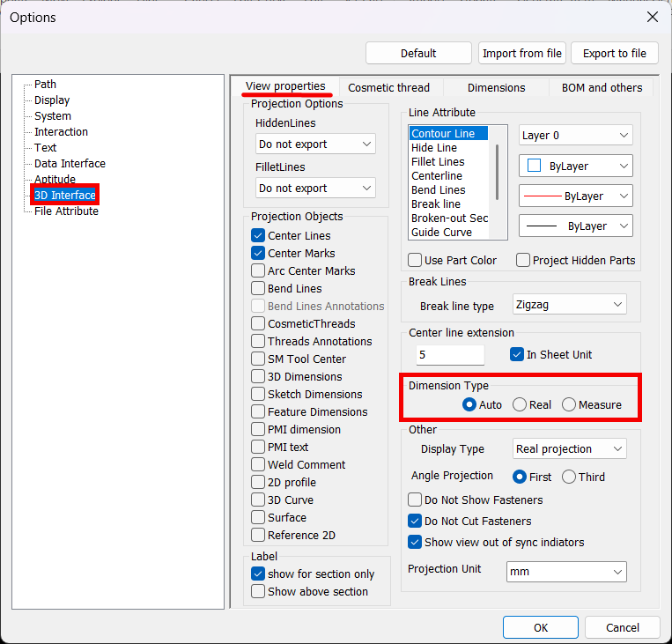The height and width of the screenshot is (644, 672).
Task: Cancel the Options dialog
Action: pyautogui.click(x=623, y=628)
